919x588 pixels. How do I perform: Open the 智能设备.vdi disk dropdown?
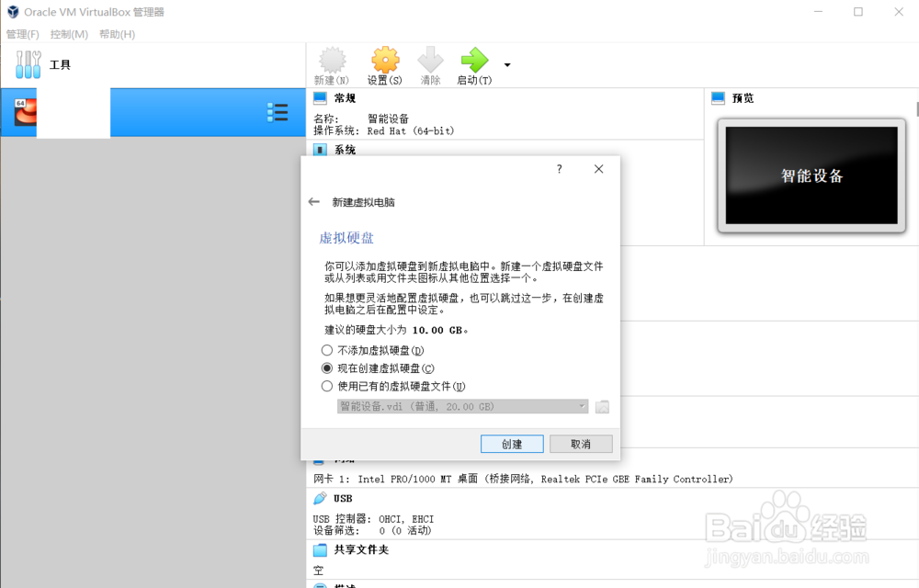click(462, 406)
